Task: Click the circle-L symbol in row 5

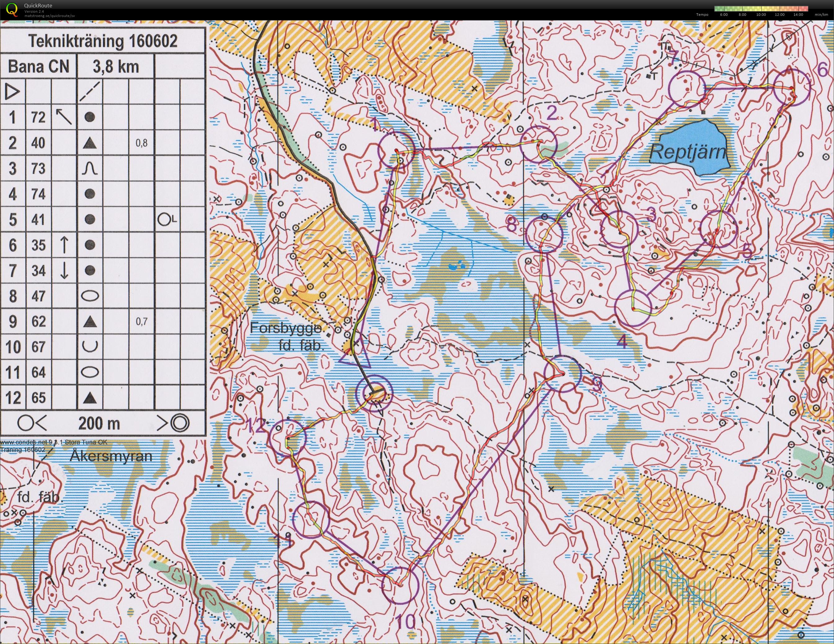Action: 167,220
